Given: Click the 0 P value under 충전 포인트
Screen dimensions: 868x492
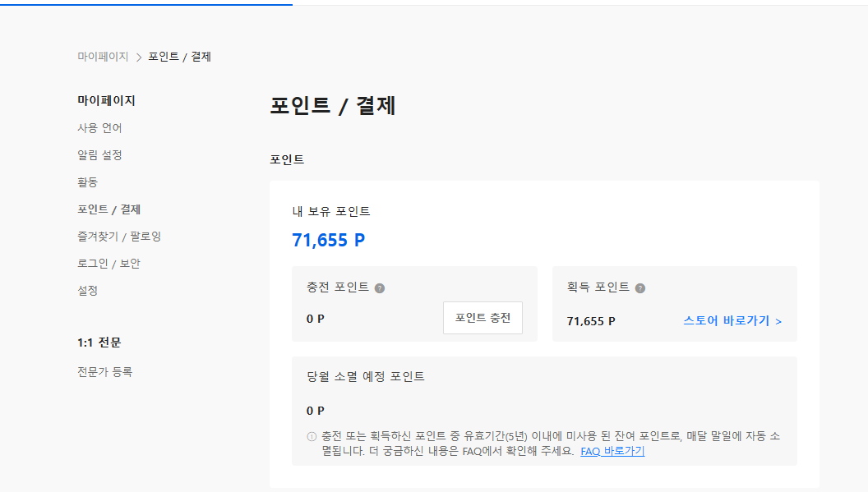Looking at the screenshot, I should click(x=316, y=319).
